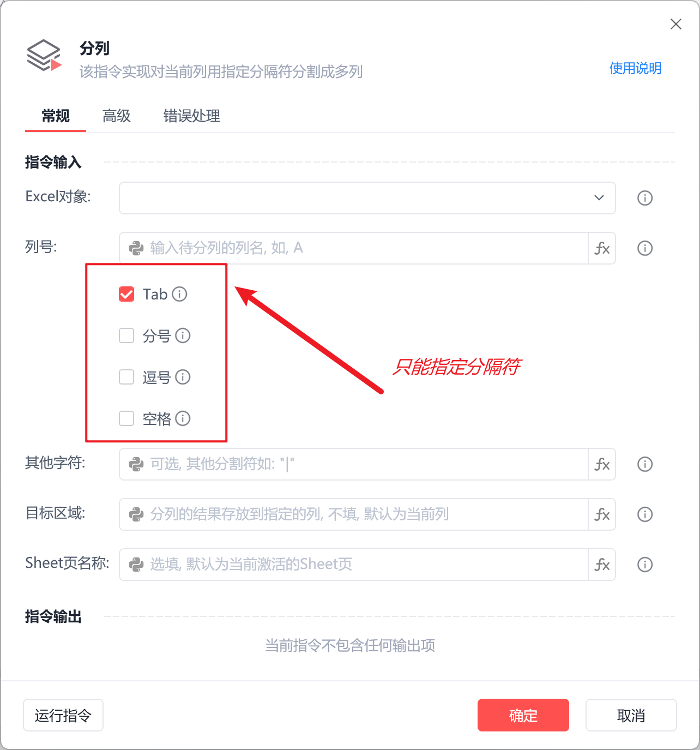
Task: Click the fx button for 其他字符 field
Action: point(602,464)
